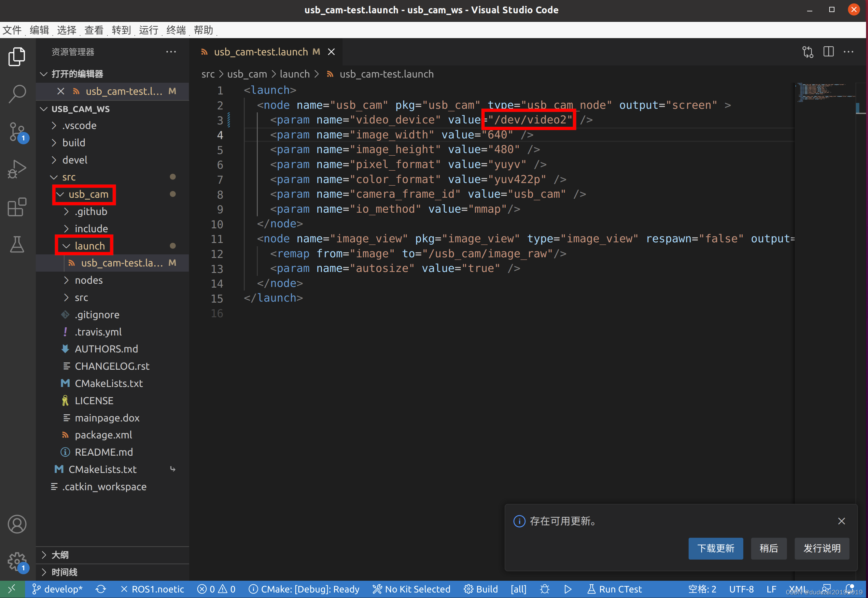Open the explorer panel more actions menu

tap(171, 52)
